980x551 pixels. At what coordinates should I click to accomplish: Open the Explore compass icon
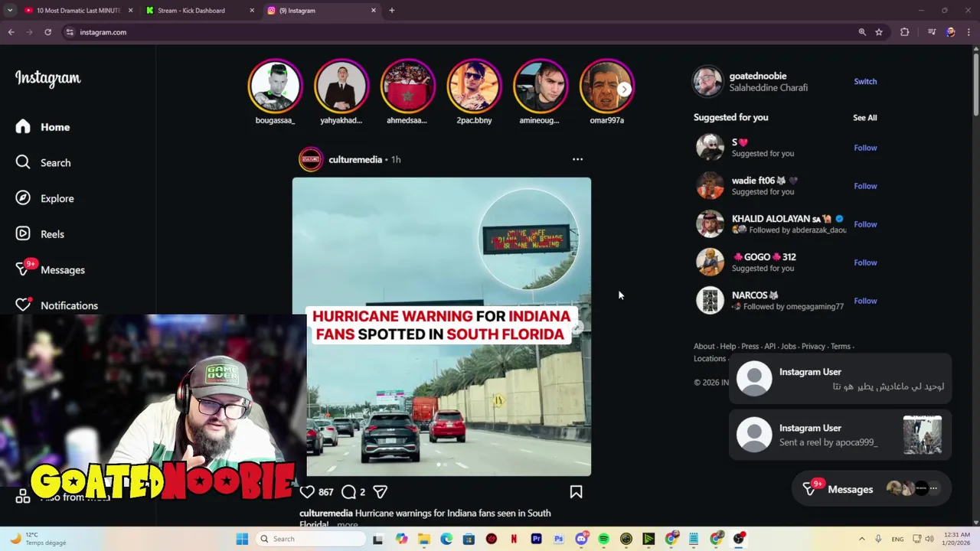[23, 198]
